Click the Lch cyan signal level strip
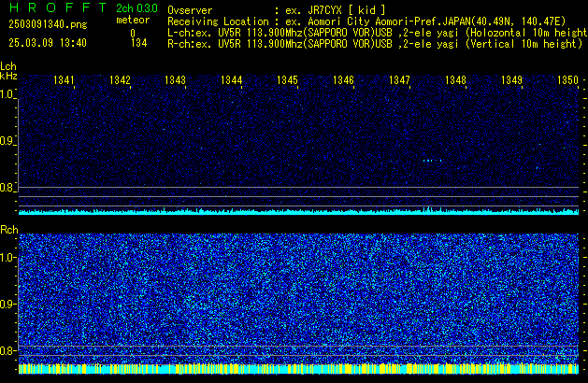588x383 pixels. point(298,212)
